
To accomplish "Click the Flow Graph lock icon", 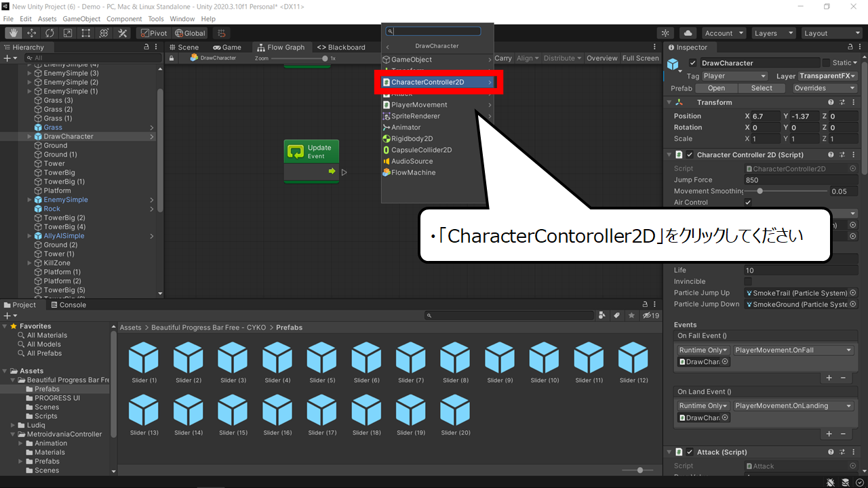I will pyautogui.click(x=172, y=58).
